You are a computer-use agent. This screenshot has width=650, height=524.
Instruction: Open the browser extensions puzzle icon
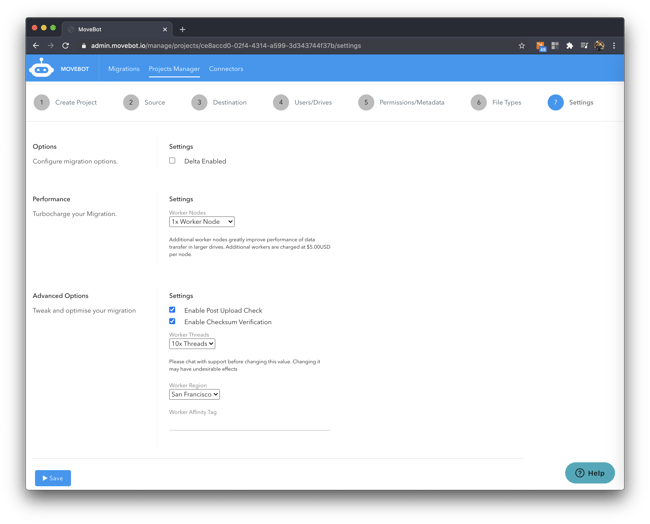click(x=569, y=46)
